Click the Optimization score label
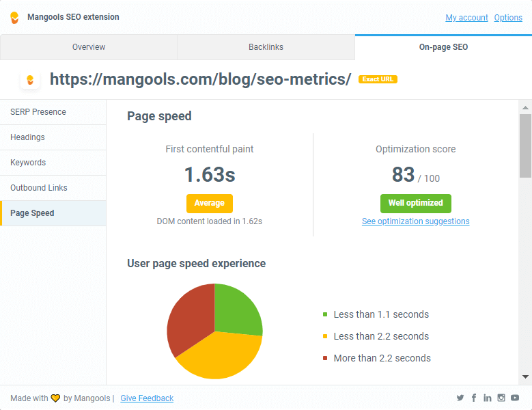 click(416, 150)
